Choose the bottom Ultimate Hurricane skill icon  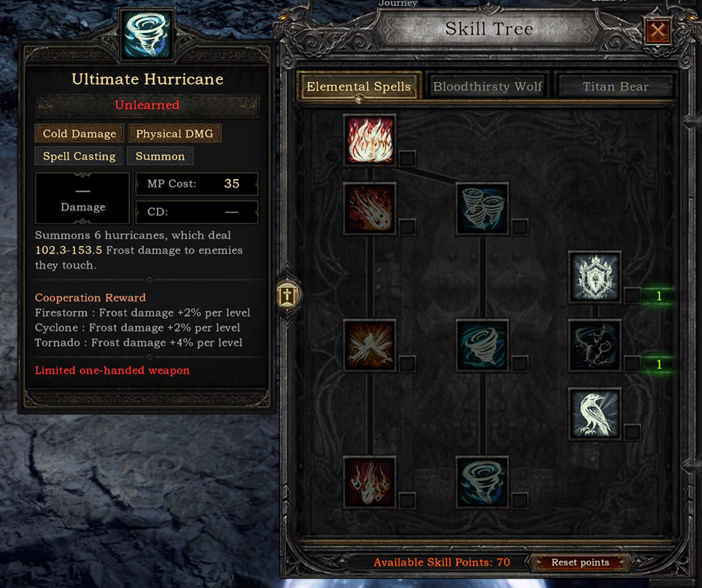pyautogui.click(x=482, y=482)
